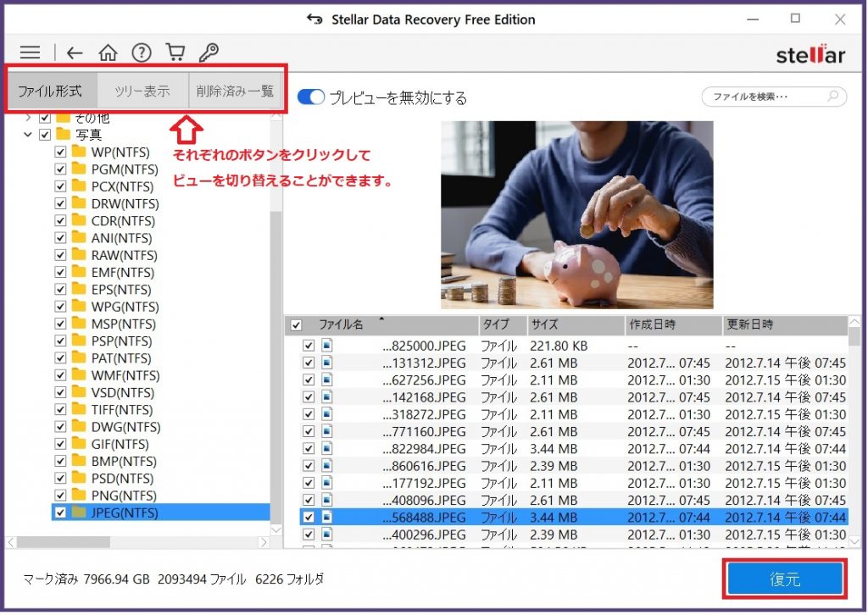The image size is (868, 615).
Task: Click the PNG(NTFS) folder icon
Action: [x=79, y=495]
